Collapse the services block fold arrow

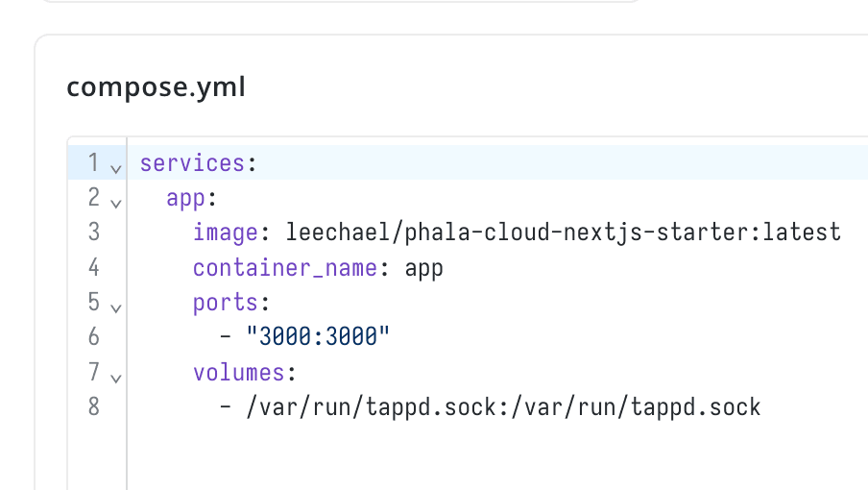[x=115, y=168]
